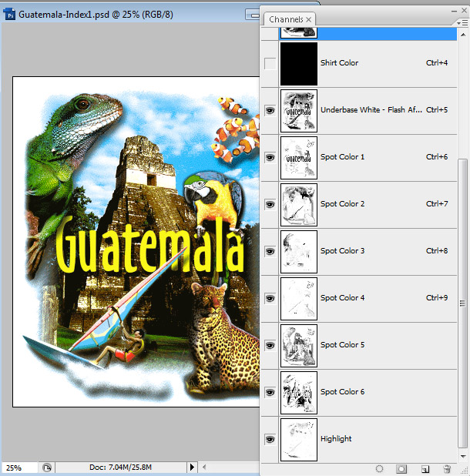Click the zoom percentage field
Image resolution: width=470 pixels, height=476 pixels.
(15, 468)
